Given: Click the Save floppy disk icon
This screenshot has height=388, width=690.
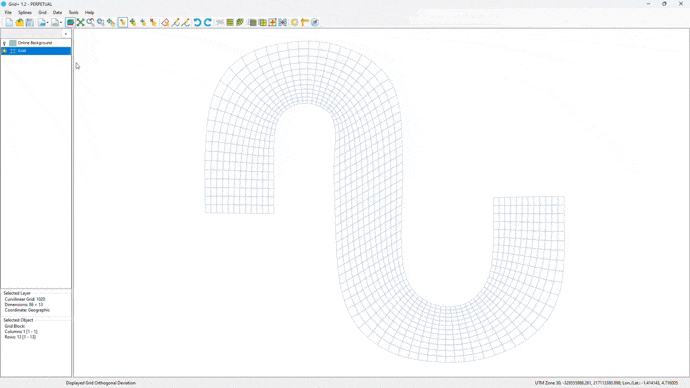Looking at the screenshot, I should (29, 22).
